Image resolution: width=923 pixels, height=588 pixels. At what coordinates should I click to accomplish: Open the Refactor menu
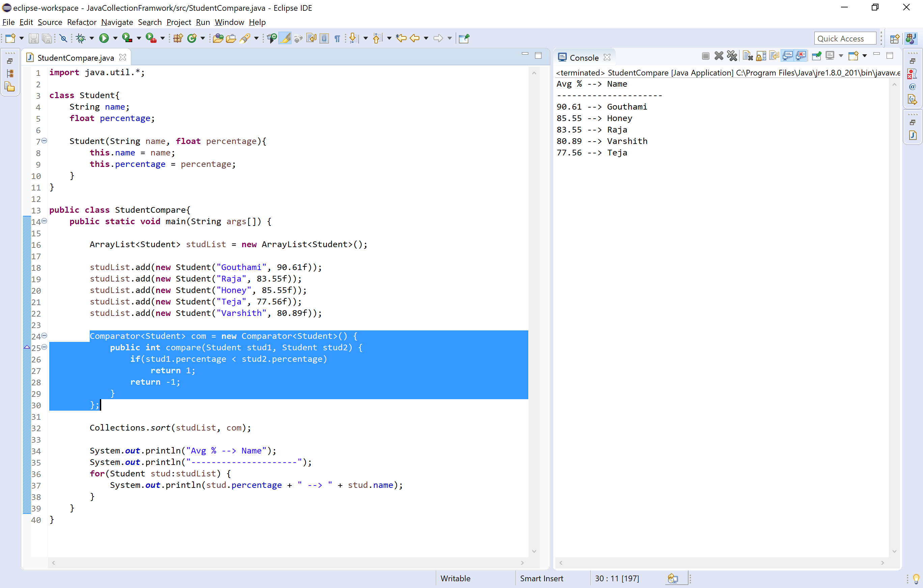82,22
